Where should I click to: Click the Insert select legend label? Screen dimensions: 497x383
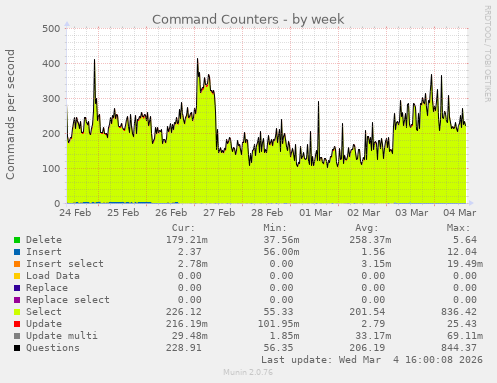(65, 264)
